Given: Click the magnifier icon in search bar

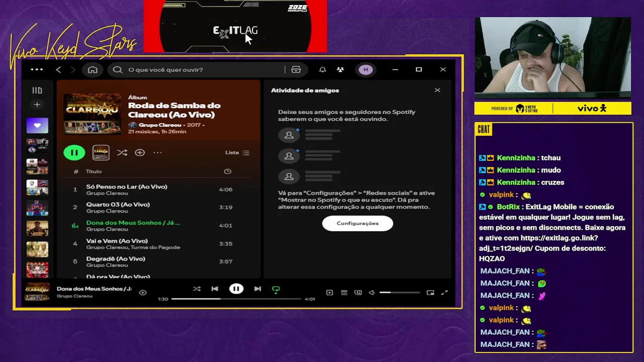Looking at the screenshot, I should pyautogui.click(x=118, y=69).
